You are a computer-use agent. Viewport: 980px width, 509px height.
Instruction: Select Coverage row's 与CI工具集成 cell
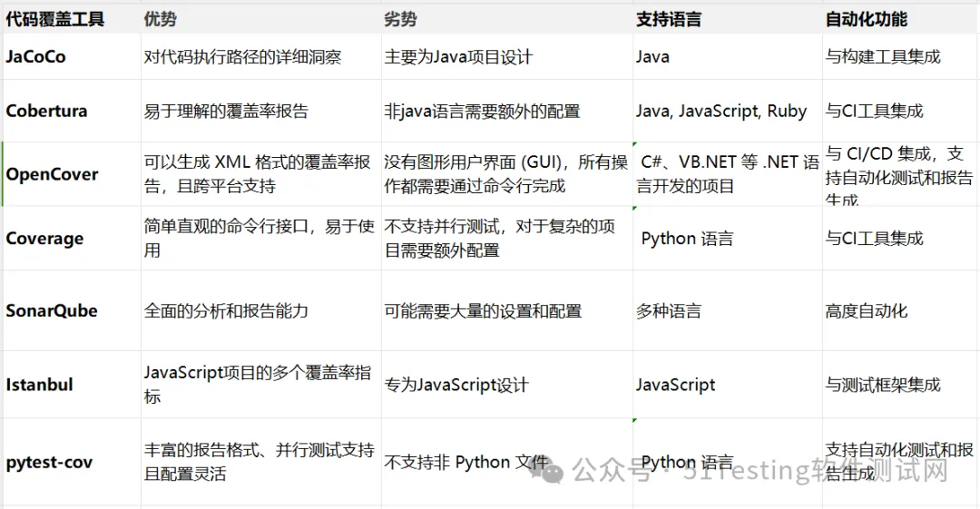point(901,239)
